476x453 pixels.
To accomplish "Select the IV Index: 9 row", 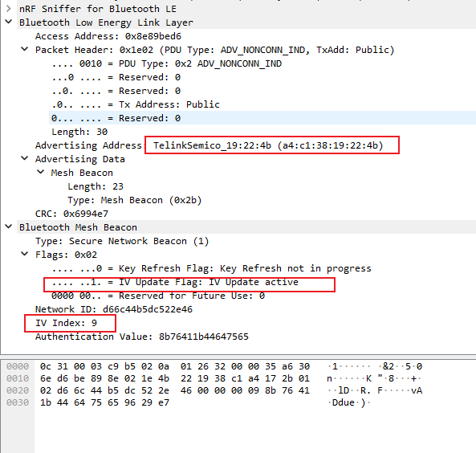I will click(66, 323).
